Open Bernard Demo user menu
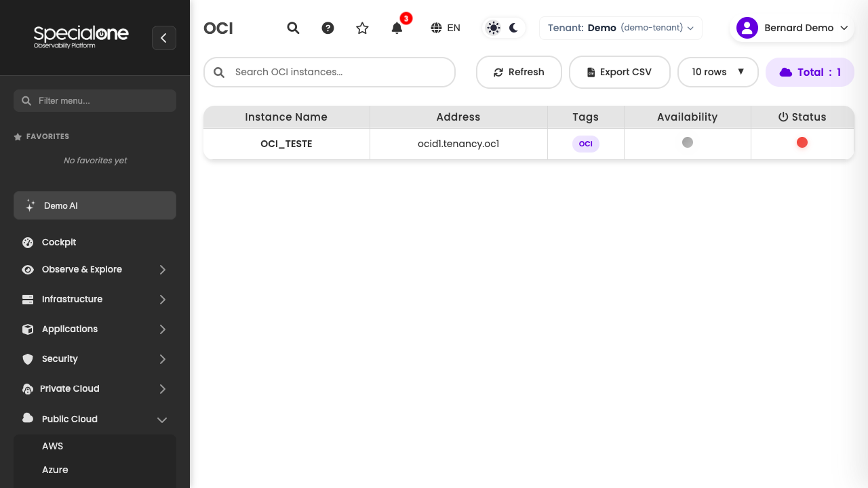The image size is (868, 488). tap(791, 28)
